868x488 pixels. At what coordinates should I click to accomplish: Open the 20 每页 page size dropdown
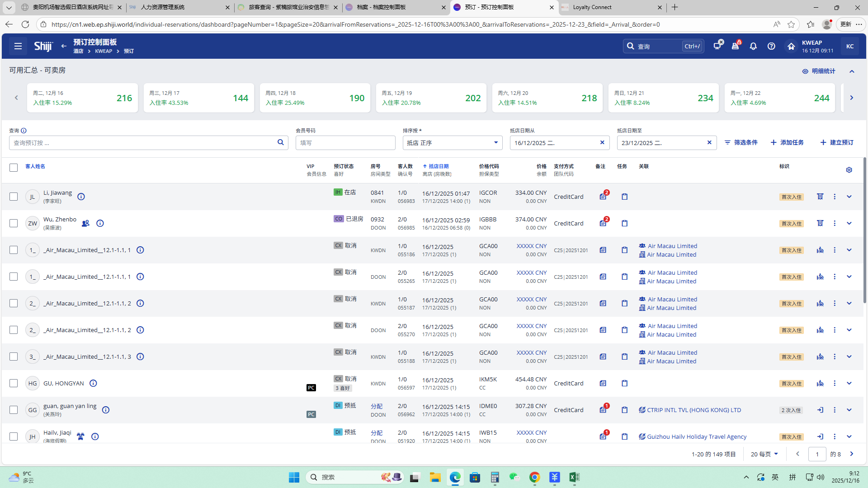[x=764, y=454]
